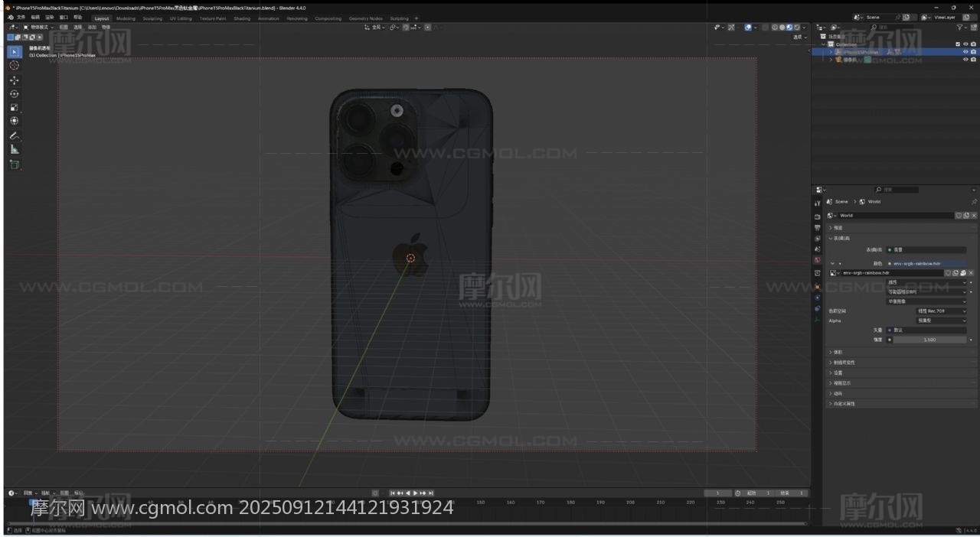Viewport: 980px width, 537px height.
Task: Select the Select Box tool
Action: pos(15,52)
